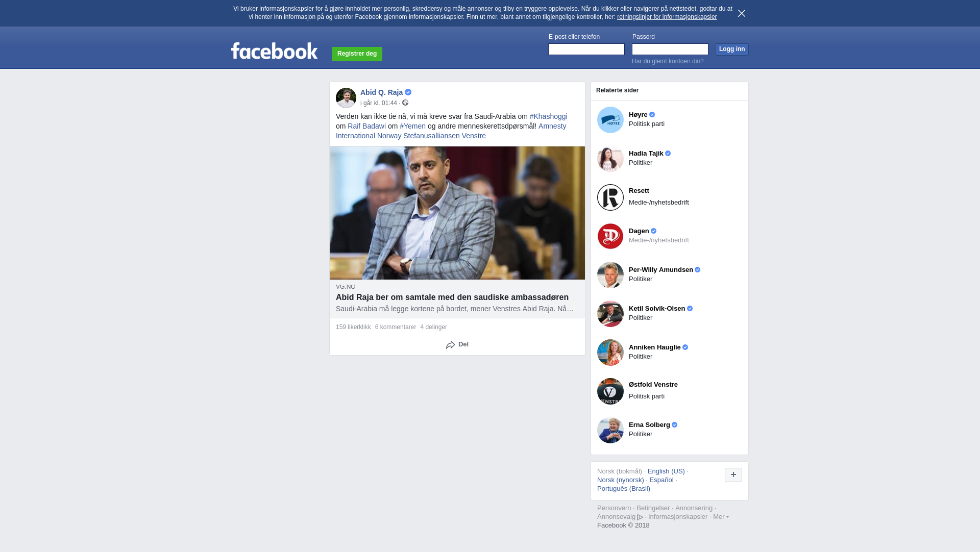Open Høyre page via its logo
The image size is (980, 552).
point(610,120)
